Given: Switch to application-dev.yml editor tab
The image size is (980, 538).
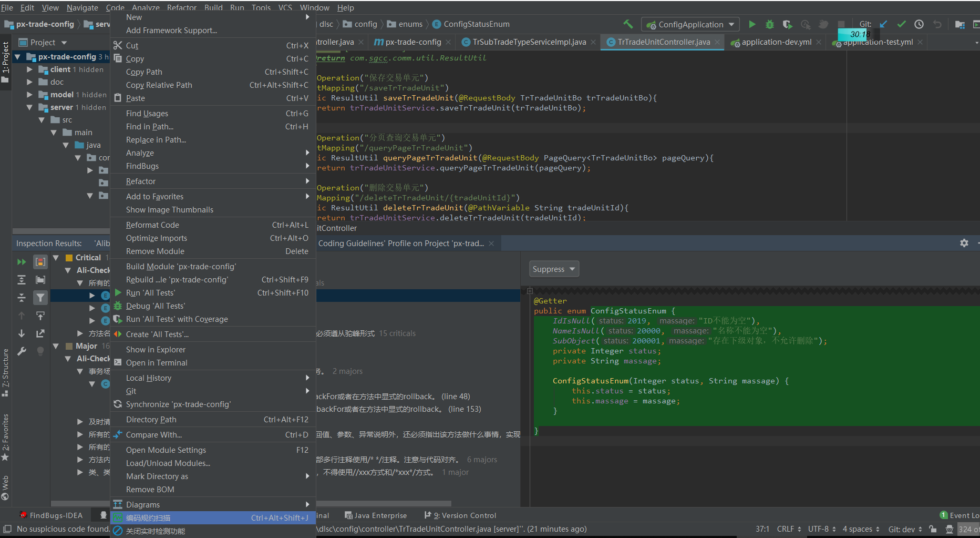Looking at the screenshot, I should 776,42.
